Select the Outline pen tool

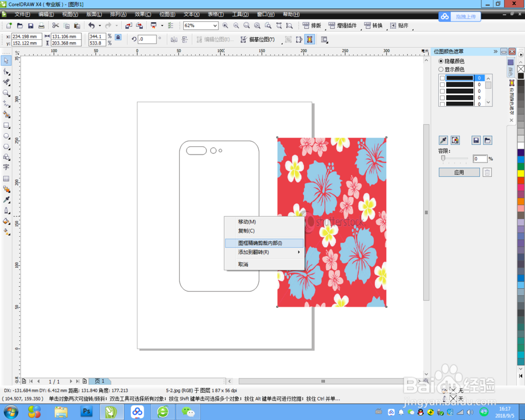(6, 211)
